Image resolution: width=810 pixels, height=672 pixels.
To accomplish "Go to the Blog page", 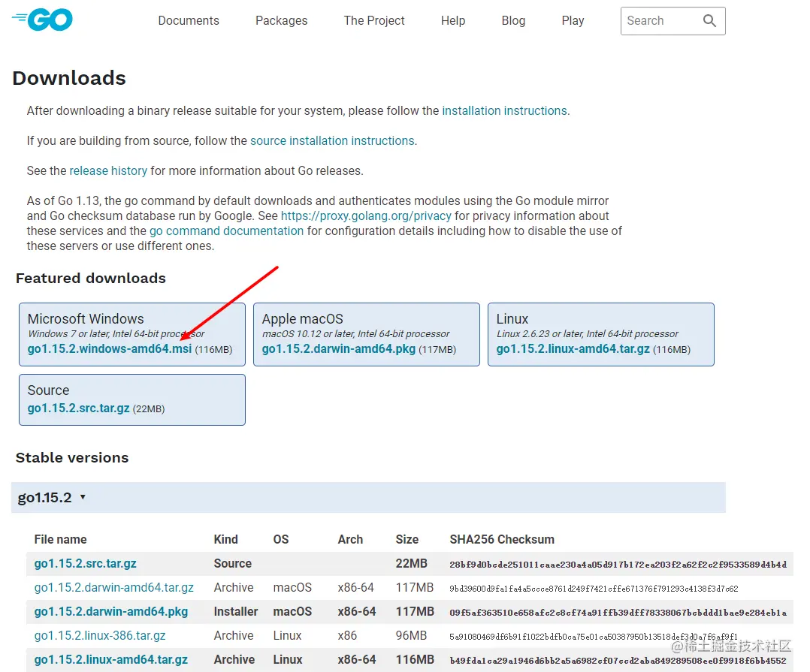I will (x=513, y=20).
